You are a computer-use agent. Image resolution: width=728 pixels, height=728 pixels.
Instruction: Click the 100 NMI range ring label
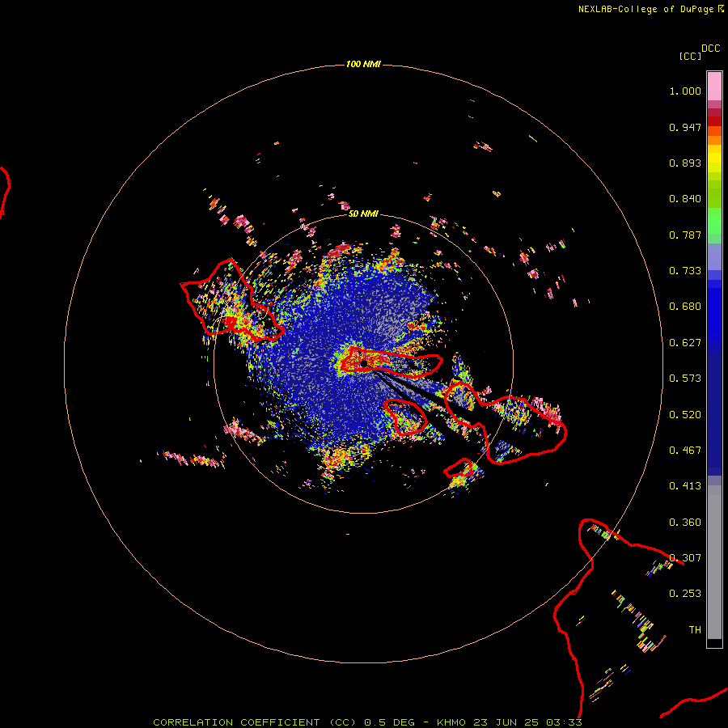click(363, 64)
